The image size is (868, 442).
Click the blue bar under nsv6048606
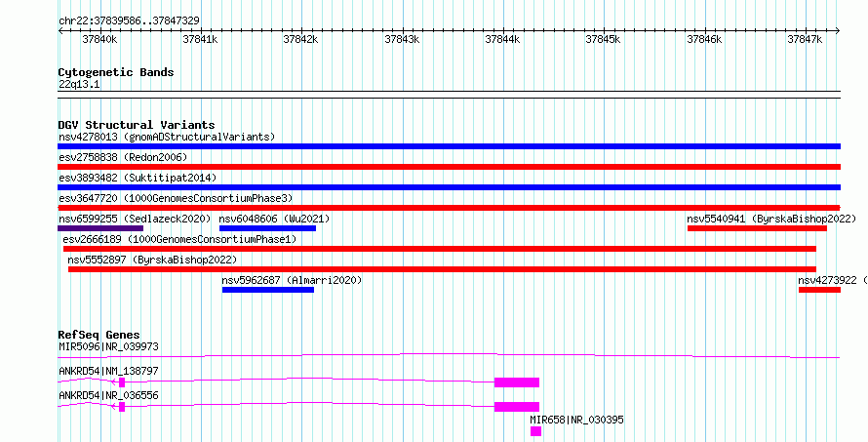coord(267,228)
